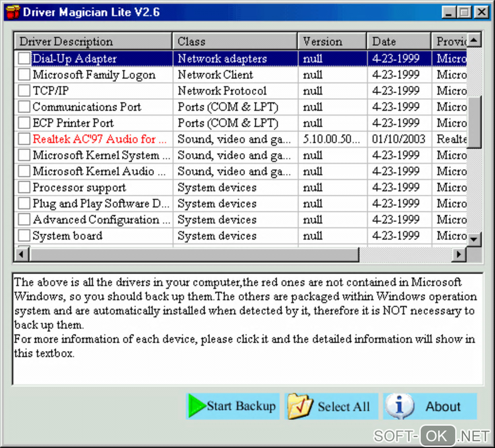Tick the Advanced Configuration checkbox
Image resolution: width=495 pixels, height=448 pixels.
pyautogui.click(x=24, y=220)
